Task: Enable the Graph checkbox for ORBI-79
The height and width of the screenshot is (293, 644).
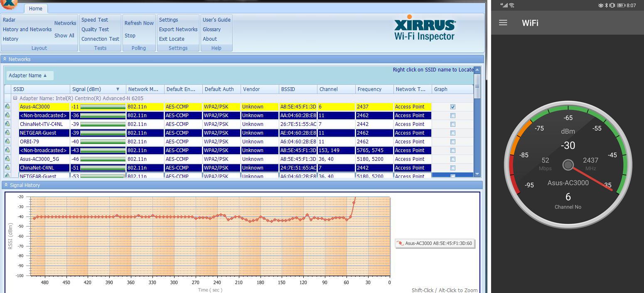Action: coord(453,142)
